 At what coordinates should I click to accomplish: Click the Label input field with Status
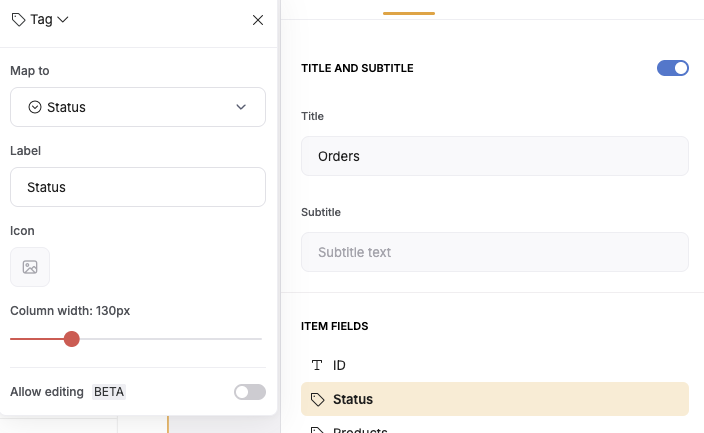138,187
